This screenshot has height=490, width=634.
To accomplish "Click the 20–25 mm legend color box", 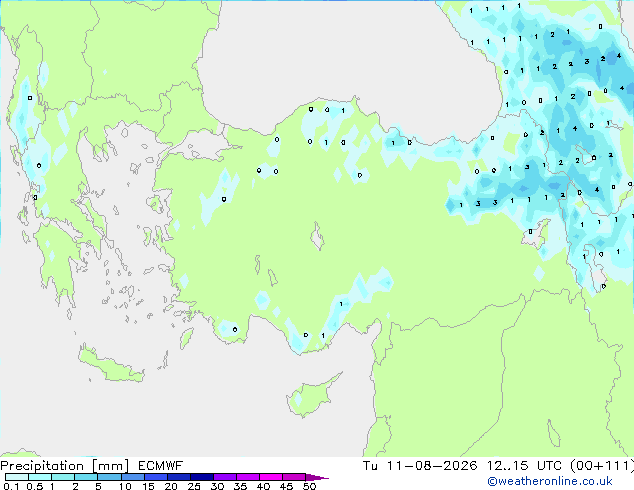I will coord(178,477).
